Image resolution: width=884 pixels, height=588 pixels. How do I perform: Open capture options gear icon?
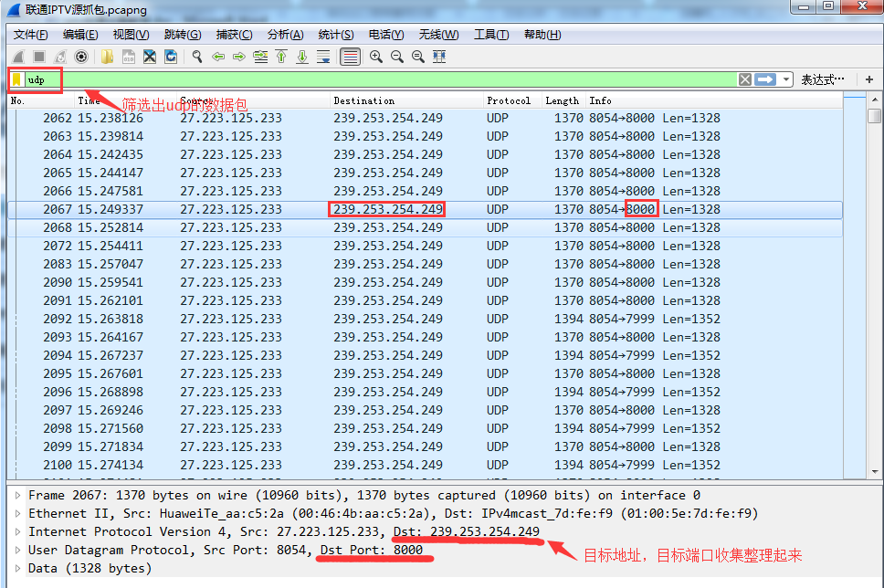(x=81, y=57)
